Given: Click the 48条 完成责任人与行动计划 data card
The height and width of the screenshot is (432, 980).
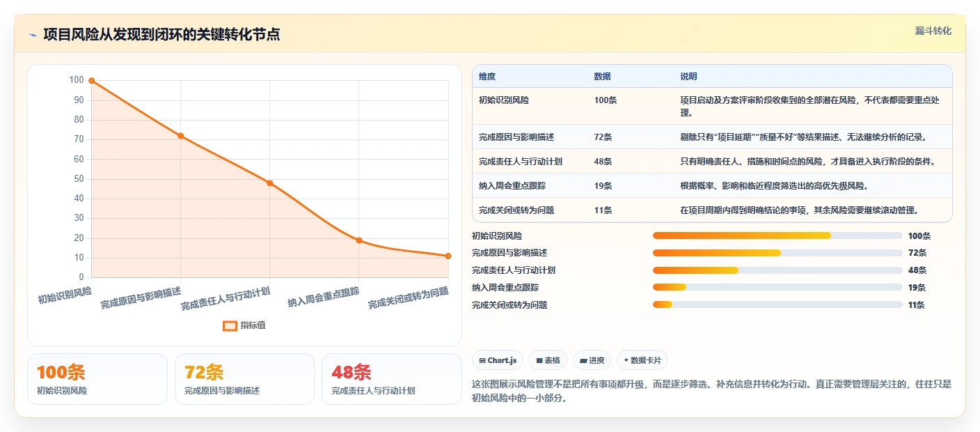Looking at the screenshot, I should pos(392,379).
